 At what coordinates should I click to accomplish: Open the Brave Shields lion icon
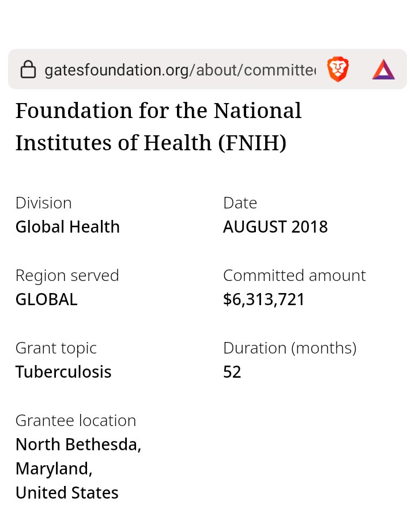pyautogui.click(x=338, y=70)
